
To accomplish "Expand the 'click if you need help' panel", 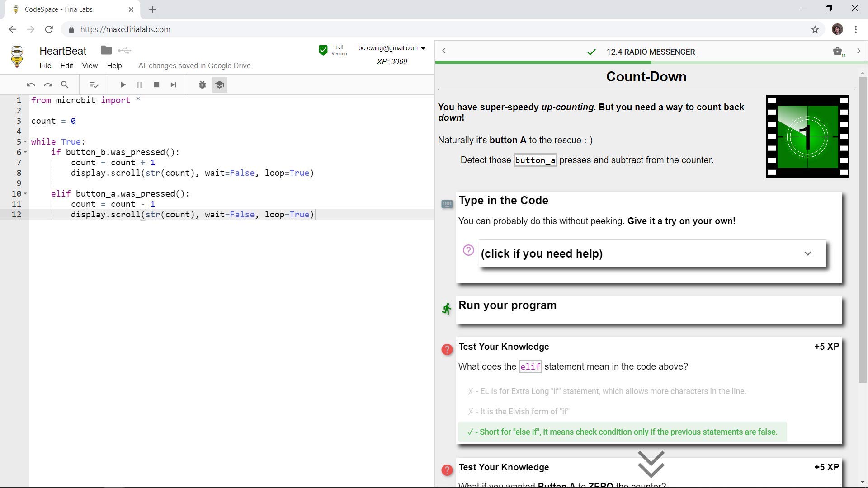I will tap(652, 253).
